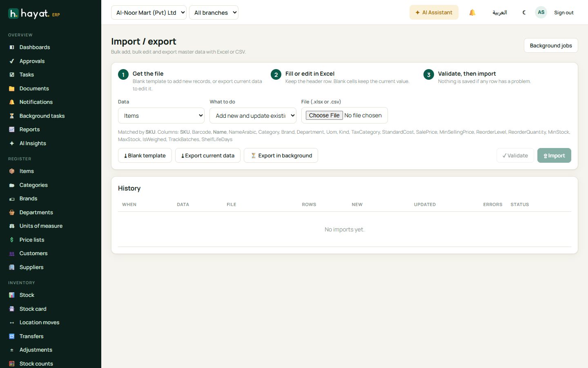Viewport: 588px width, 368px height.
Task: Open the company selector Al-Noor Mart dropdown
Action: pyautogui.click(x=149, y=13)
